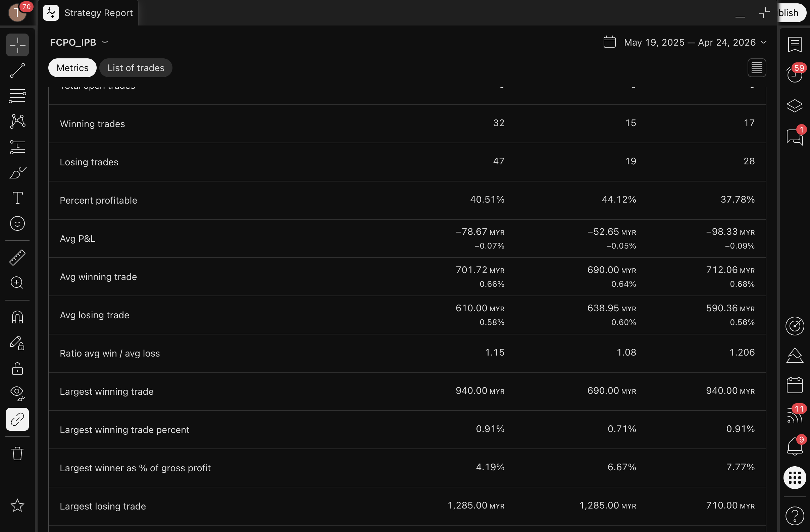Select the brush drawing tool

17,173
